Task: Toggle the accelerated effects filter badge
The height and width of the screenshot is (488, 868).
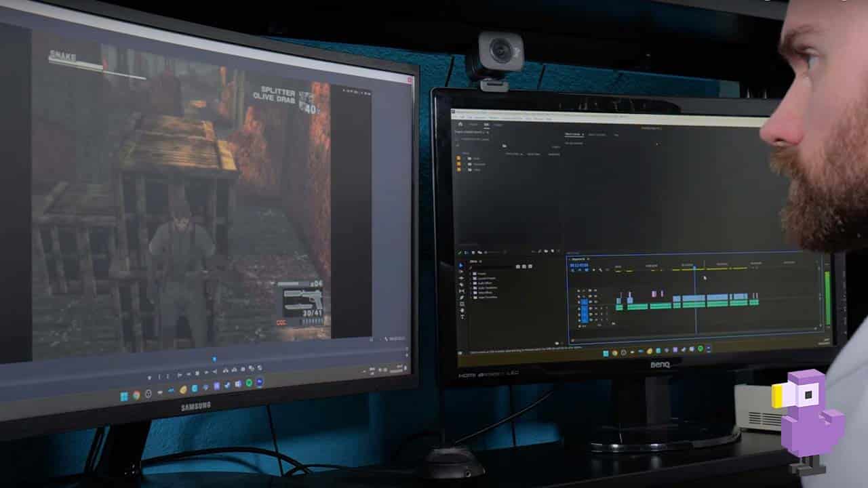Action: tap(518, 266)
